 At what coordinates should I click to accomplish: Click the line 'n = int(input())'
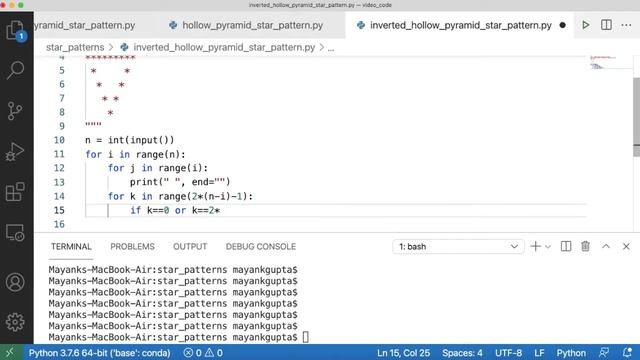click(x=129, y=140)
